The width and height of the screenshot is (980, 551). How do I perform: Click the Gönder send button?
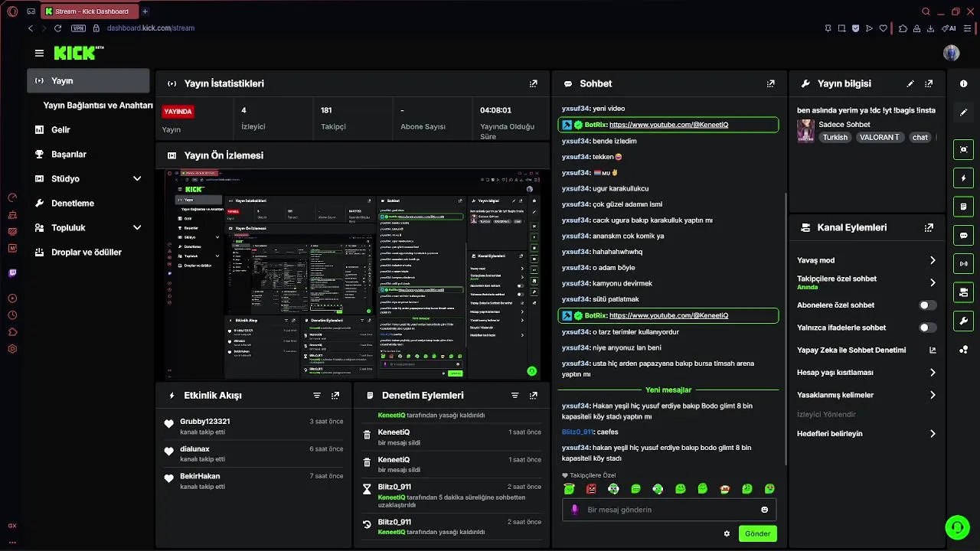click(x=757, y=533)
